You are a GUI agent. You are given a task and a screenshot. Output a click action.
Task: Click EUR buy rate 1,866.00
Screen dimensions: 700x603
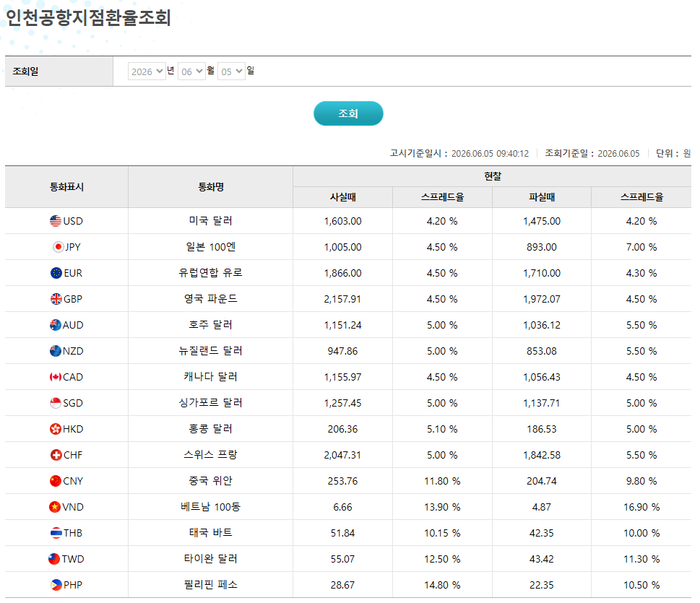tap(343, 273)
